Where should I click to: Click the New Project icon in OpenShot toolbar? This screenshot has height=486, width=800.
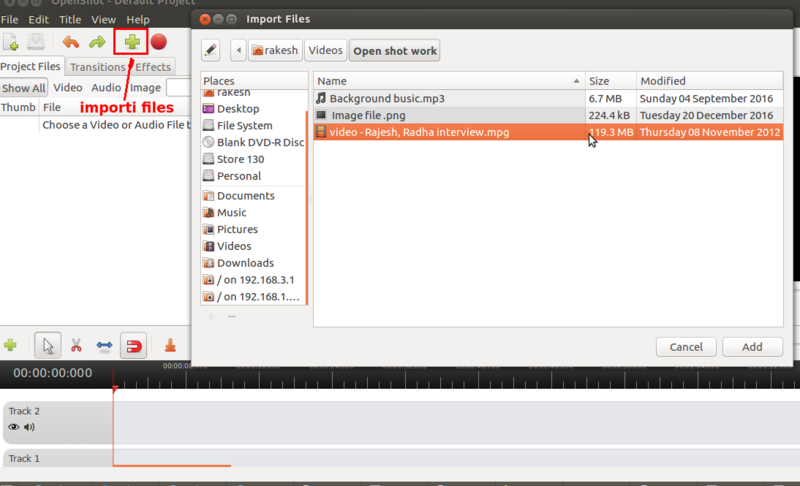[11, 42]
